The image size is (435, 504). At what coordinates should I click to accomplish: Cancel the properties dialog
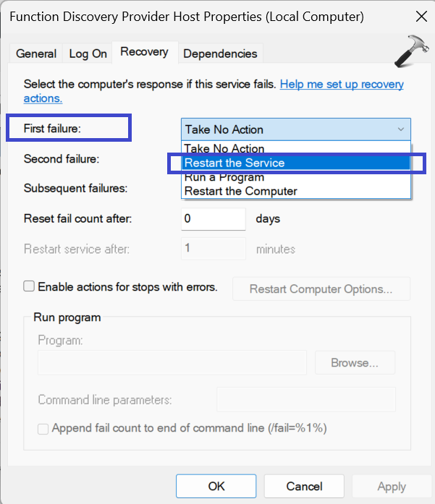point(304,486)
